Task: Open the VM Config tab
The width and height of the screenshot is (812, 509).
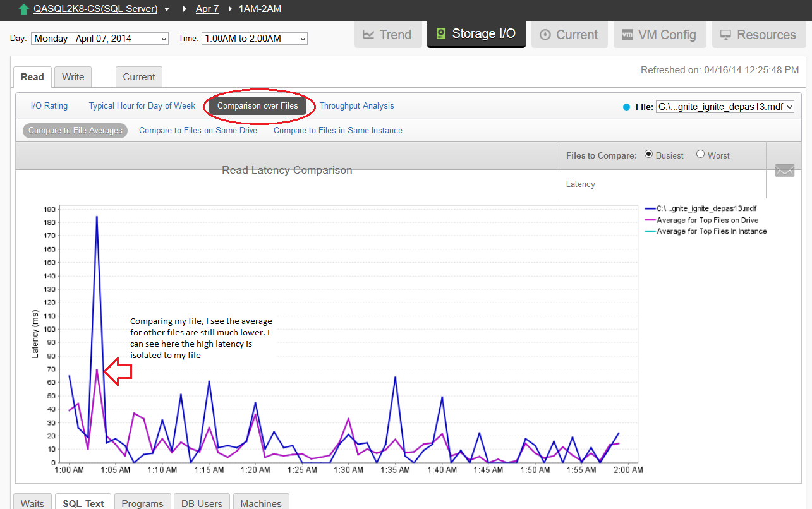Action: 660,35
